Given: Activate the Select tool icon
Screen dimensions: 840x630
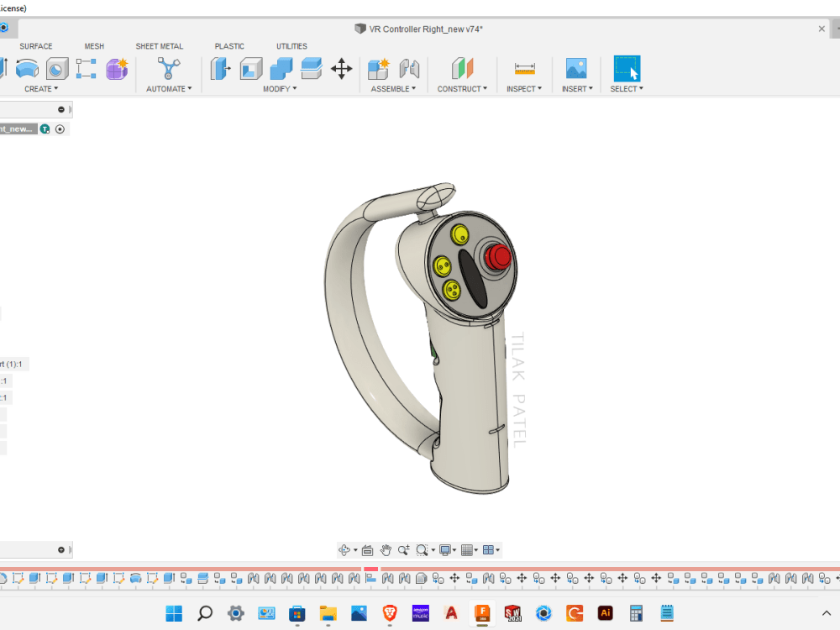Looking at the screenshot, I should pos(627,69).
